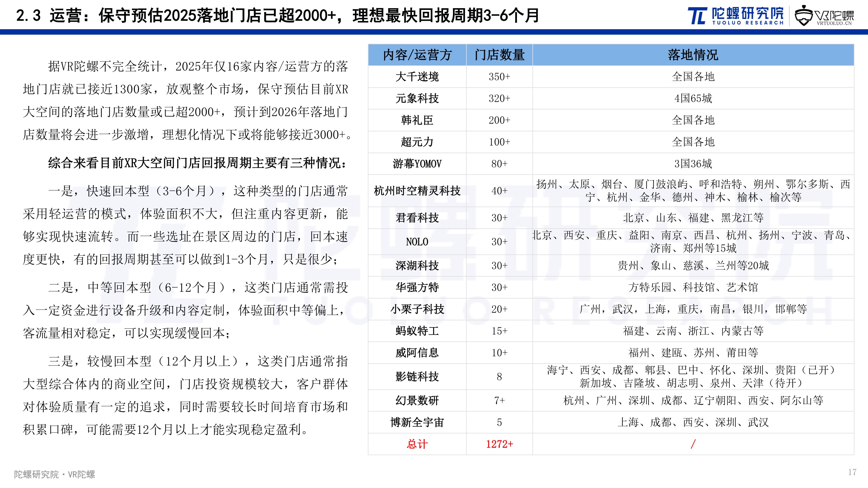This screenshot has height=488, width=868.
Task: Click the page number 17
Action: tap(852, 472)
